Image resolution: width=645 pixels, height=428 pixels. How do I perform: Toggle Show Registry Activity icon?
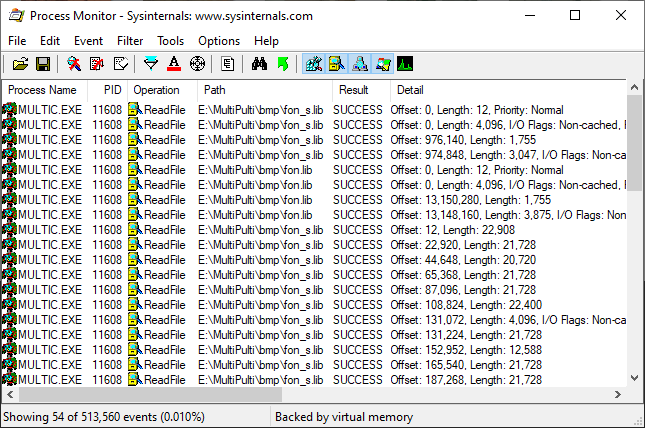click(314, 64)
